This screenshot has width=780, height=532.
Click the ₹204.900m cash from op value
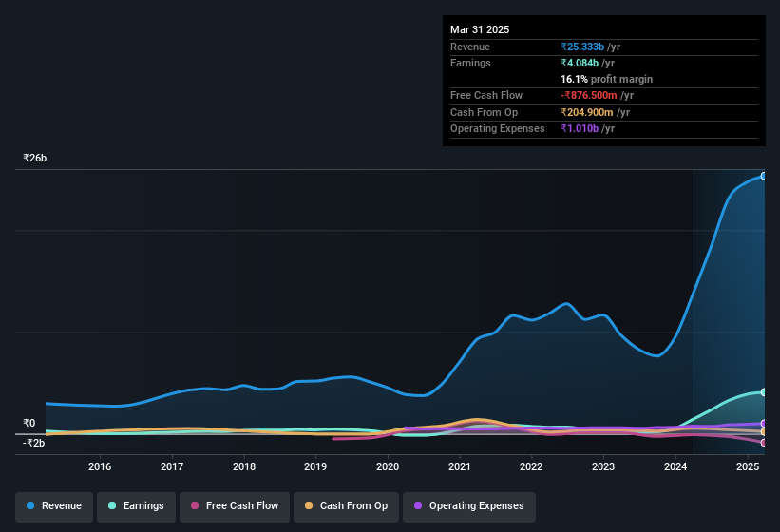pyautogui.click(x=587, y=112)
